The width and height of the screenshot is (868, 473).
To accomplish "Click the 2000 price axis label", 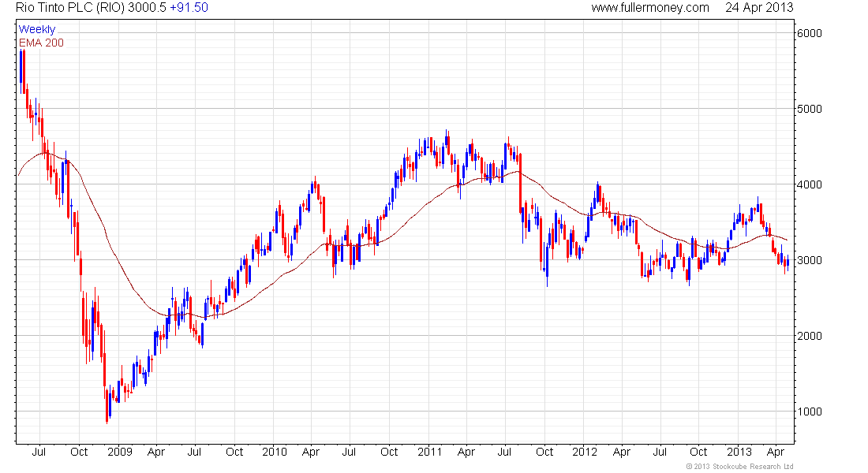I will [810, 336].
